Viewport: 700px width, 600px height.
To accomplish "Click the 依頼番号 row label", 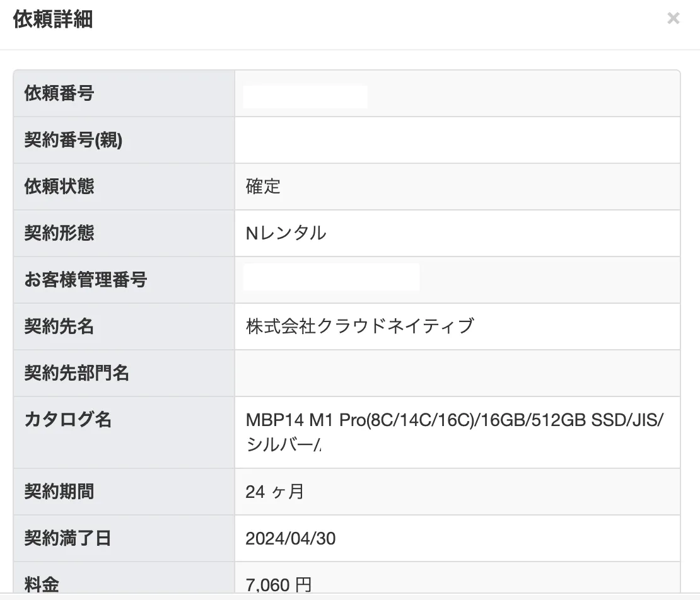I will [x=59, y=94].
